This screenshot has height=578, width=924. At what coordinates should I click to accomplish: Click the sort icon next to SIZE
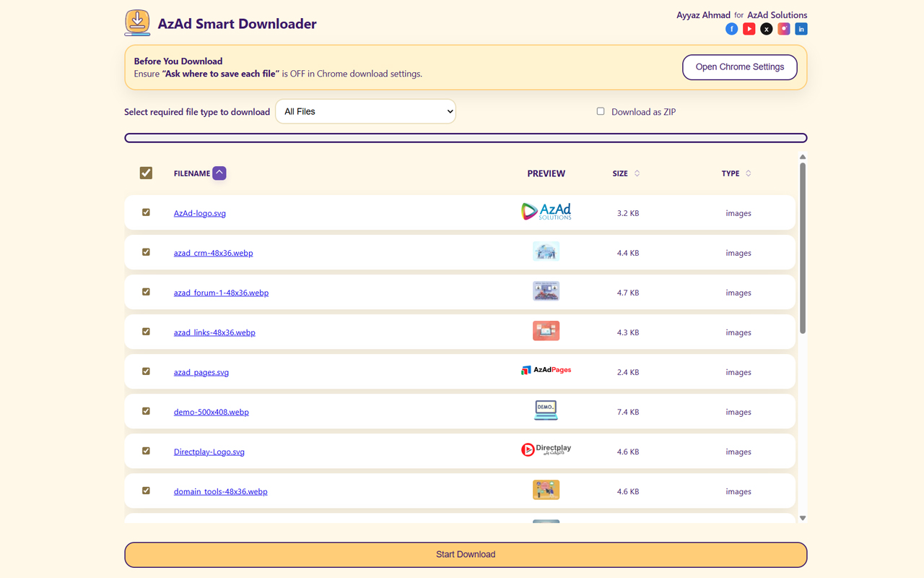637,173
